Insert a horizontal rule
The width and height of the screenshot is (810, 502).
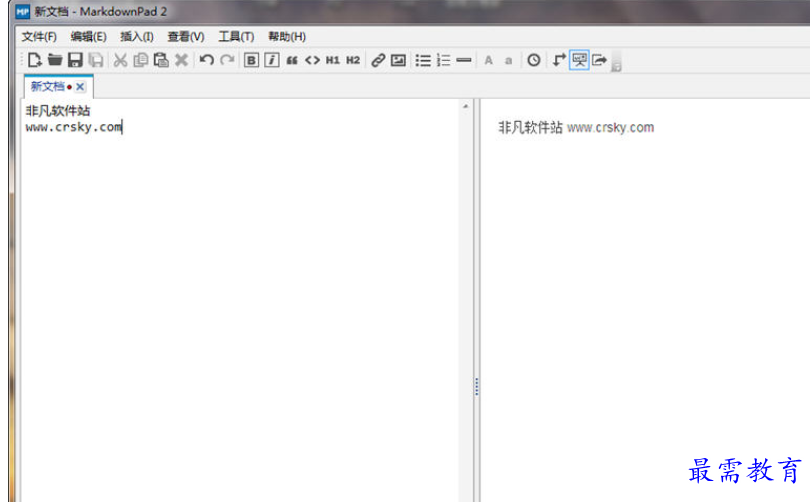tap(464, 60)
